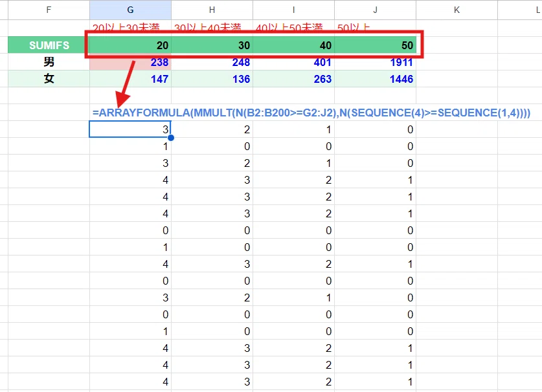Click the cell with value 263
Screen dimensions: 542x392
[293, 79]
